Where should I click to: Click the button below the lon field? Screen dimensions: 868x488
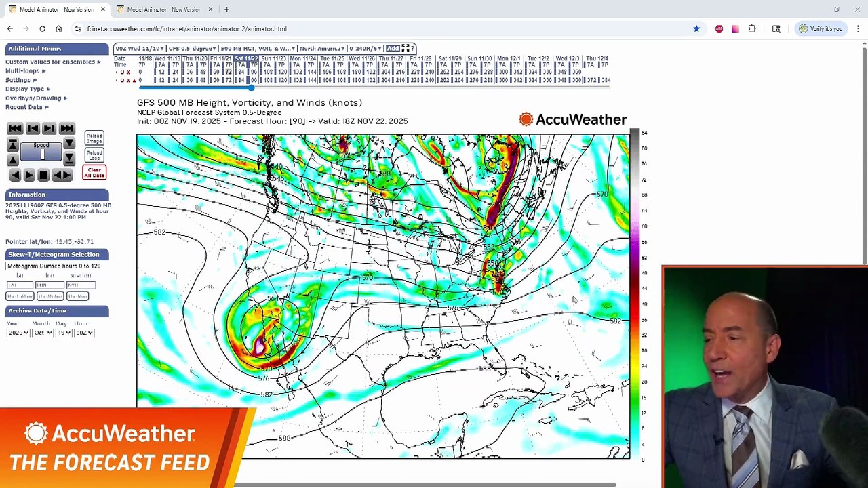[50, 296]
